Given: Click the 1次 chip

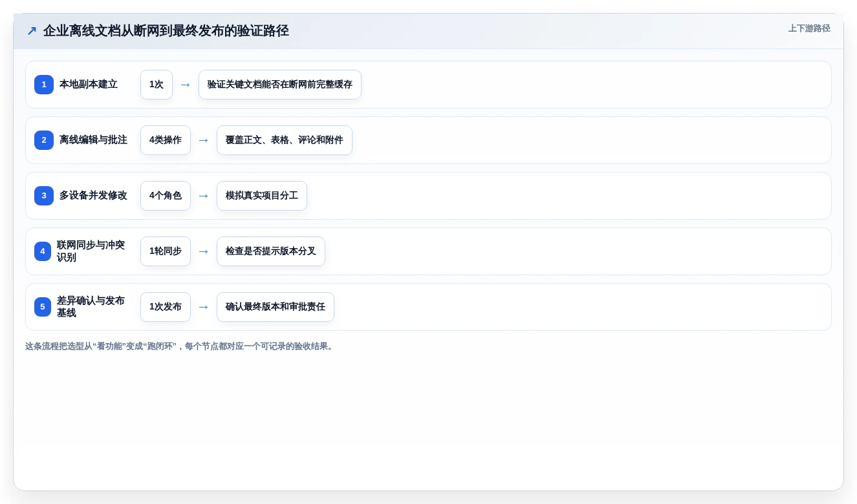Looking at the screenshot, I should (157, 85).
